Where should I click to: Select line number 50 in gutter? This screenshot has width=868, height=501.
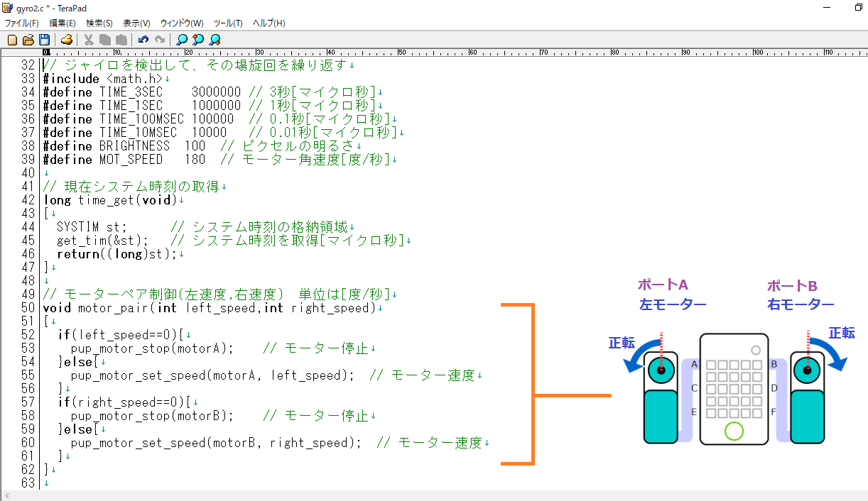(x=28, y=308)
